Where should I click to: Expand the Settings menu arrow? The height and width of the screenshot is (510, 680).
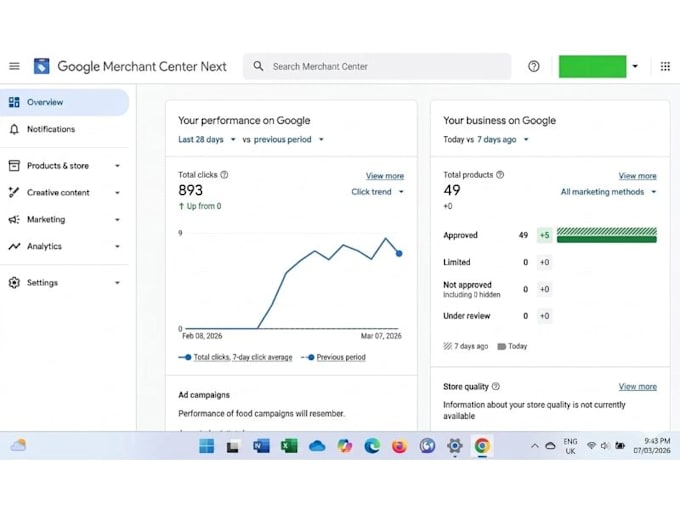pos(117,283)
